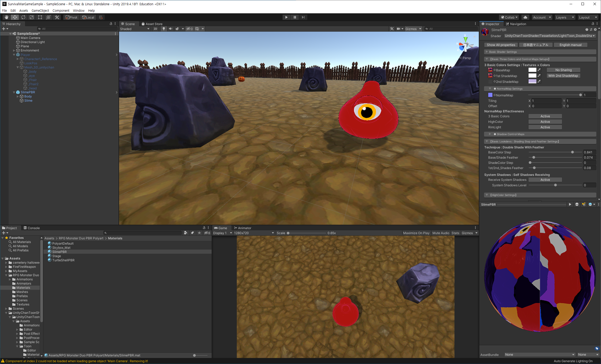Image resolution: width=601 pixels, height=364 pixels.
Task: Click the Show All properties button
Action: (x=501, y=45)
